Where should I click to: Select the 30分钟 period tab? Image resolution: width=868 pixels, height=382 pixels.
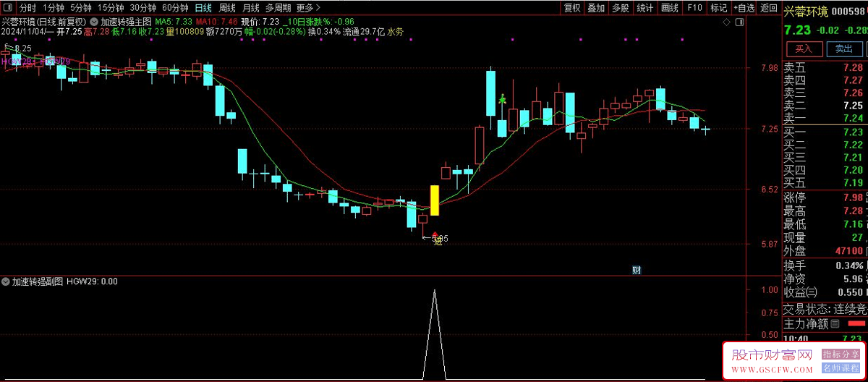pos(143,8)
